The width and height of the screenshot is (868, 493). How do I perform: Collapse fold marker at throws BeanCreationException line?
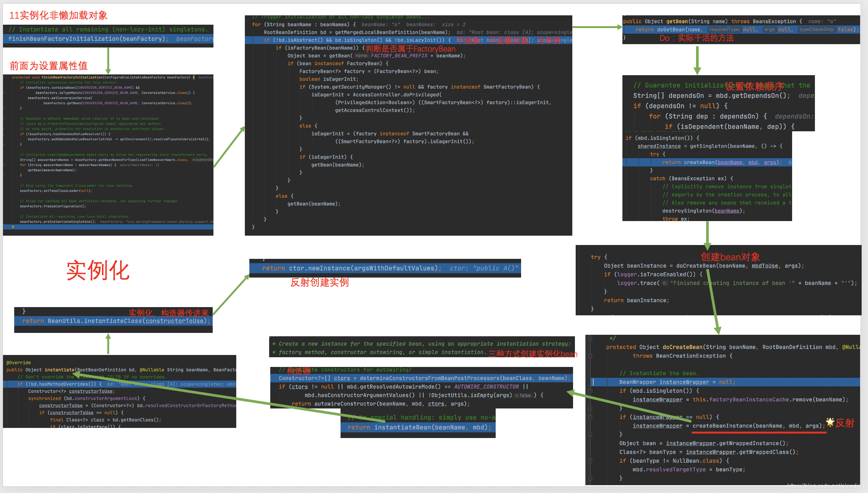pos(590,356)
